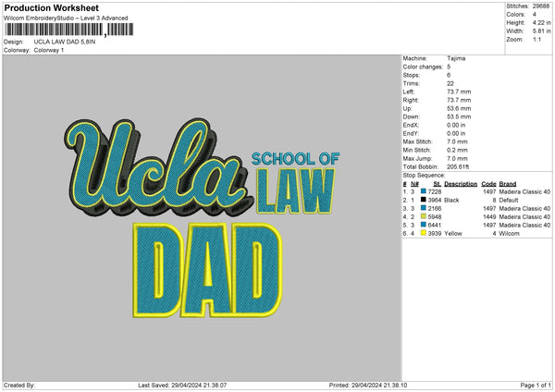Click the Wilcom brand in stop row 6

click(510, 234)
